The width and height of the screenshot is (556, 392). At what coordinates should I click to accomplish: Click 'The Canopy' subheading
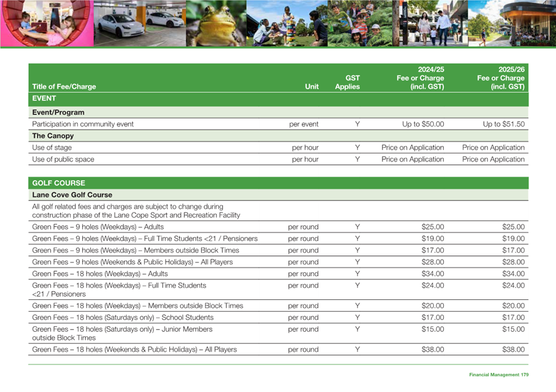pyautogui.click(x=53, y=136)
